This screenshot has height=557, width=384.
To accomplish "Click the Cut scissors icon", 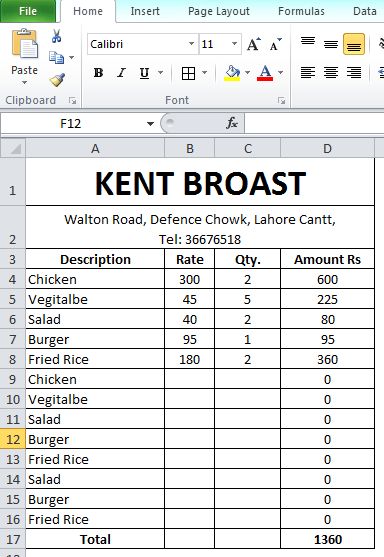I will pyautogui.click(x=56, y=36).
